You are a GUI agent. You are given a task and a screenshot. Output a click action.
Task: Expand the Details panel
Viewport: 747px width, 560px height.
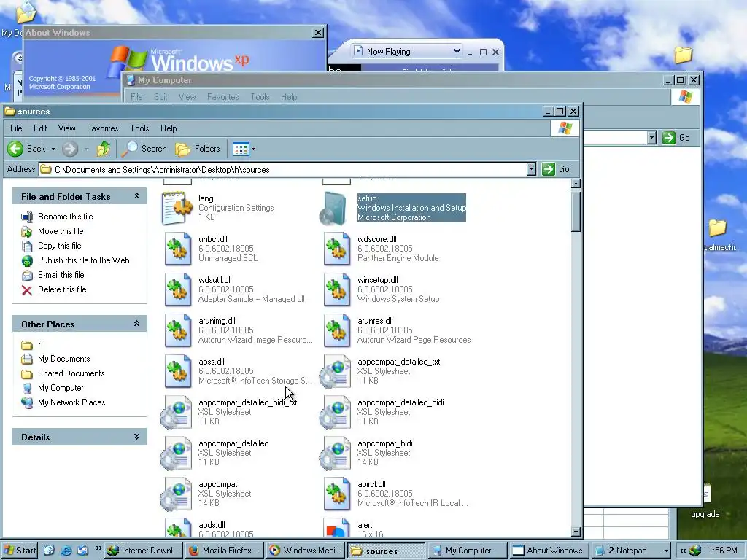click(136, 437)
